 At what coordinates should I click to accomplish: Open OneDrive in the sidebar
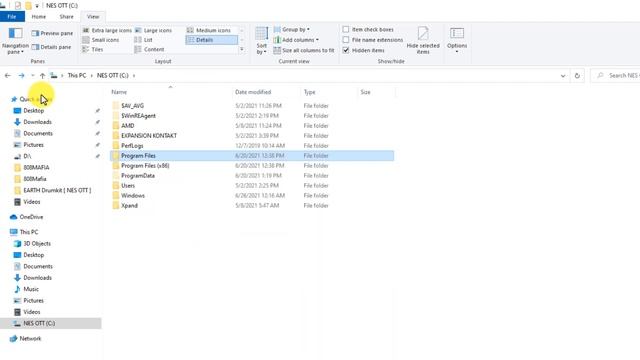pos(27,217)
